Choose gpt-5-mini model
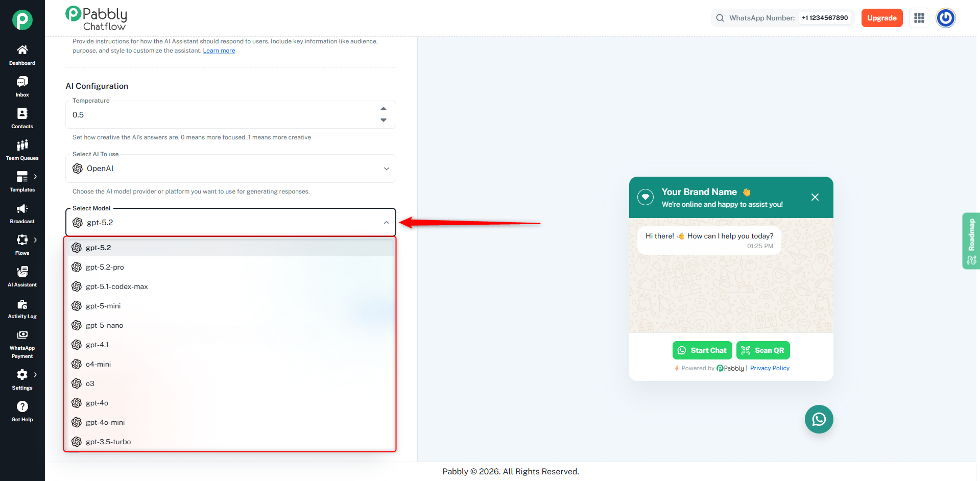Image resolution: width=980 pixels, height=481 pixels. [231, 306]
